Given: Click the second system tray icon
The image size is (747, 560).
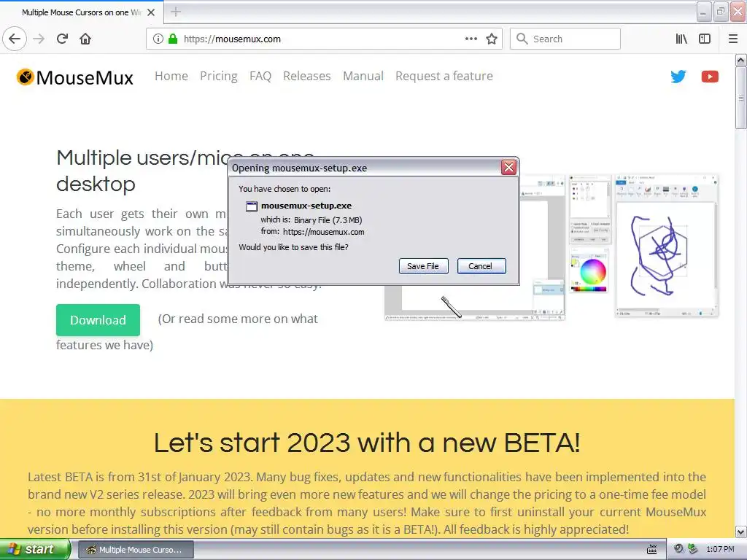Looking at the screenshot, I should coord(693,548).
